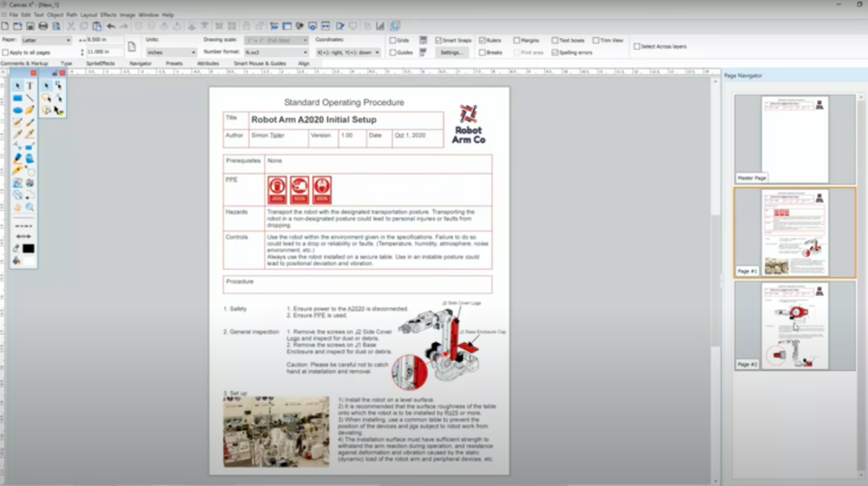
Task: Select Page #2 thumbnail in navigator
Action: pos(795,325)
